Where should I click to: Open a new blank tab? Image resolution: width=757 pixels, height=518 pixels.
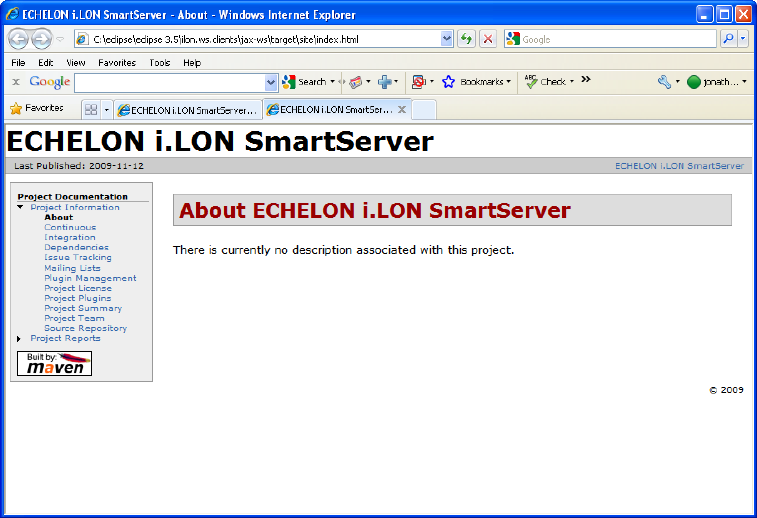424,110
